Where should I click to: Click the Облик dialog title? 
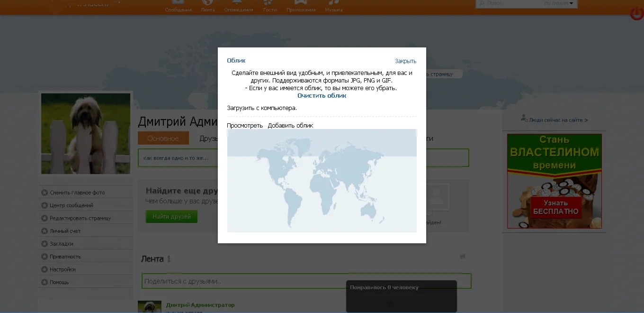pos(236,60)
